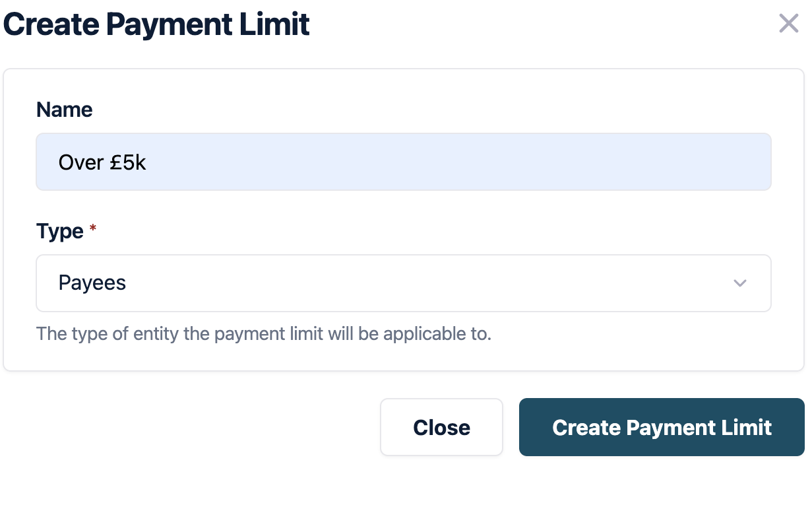Dismiss the dialog with the X icon

tap(788, 24)
